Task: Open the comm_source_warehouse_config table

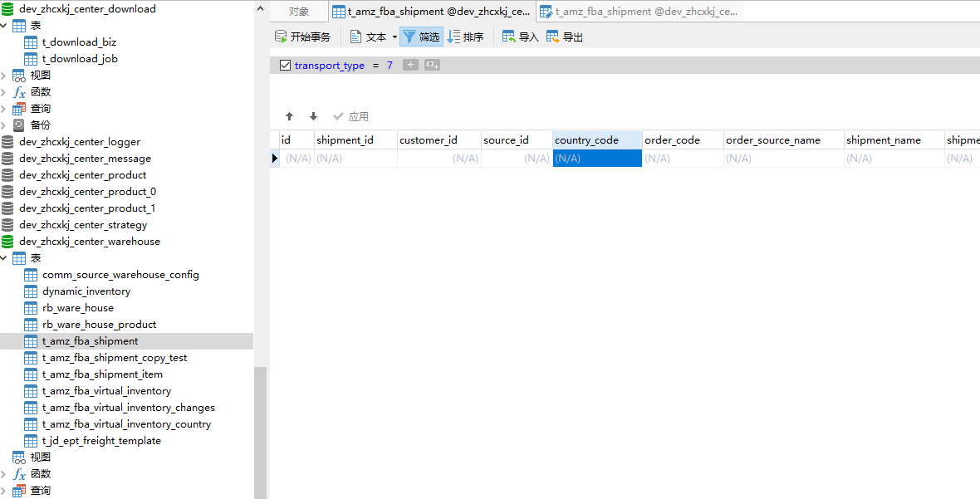Action: point(120,275)
